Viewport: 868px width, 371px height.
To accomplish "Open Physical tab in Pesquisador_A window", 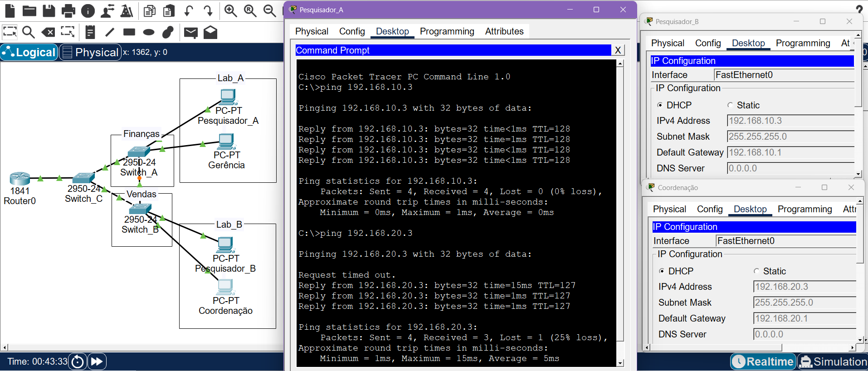I will [312, 31].
